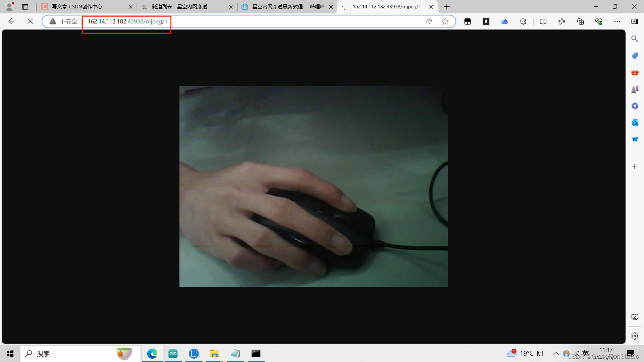This screenshot has width=644, height=362.
Task: Toggle the Copilot sidebar panel
Action: pos(635,21)
